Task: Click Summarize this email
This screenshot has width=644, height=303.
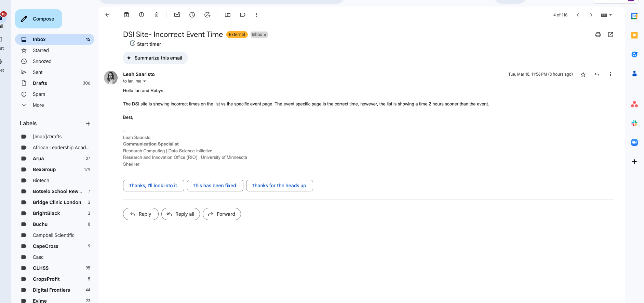Action: (x=155, y=58)
